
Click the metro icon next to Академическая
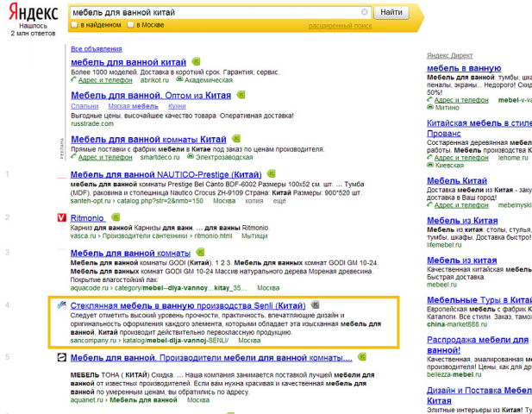(x=179, y=79)
